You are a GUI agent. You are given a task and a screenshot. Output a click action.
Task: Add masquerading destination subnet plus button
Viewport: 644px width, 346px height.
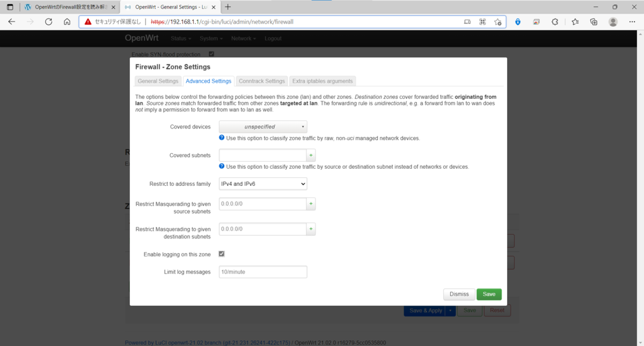point(311,229)
